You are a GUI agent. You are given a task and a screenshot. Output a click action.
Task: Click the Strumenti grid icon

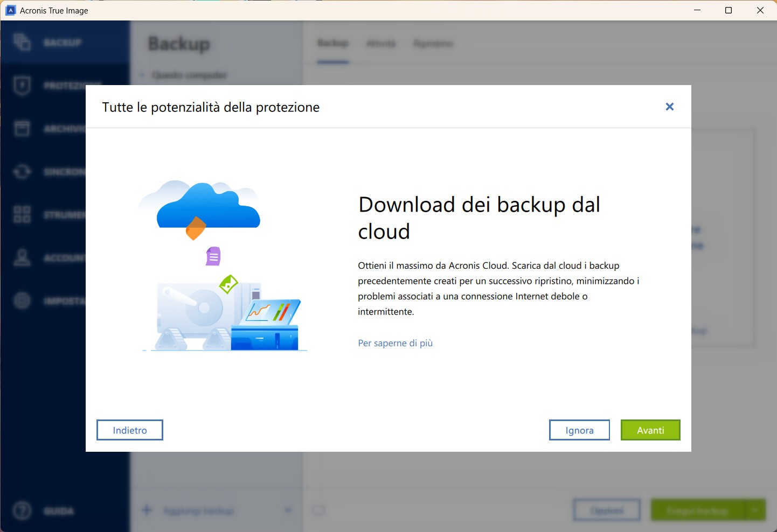click(22, 214)
